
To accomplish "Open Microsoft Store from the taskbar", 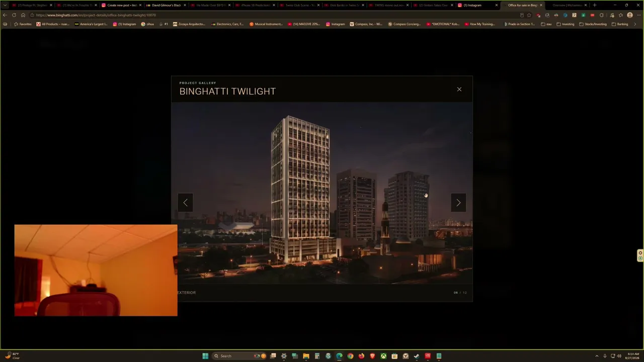I will 394,356.
